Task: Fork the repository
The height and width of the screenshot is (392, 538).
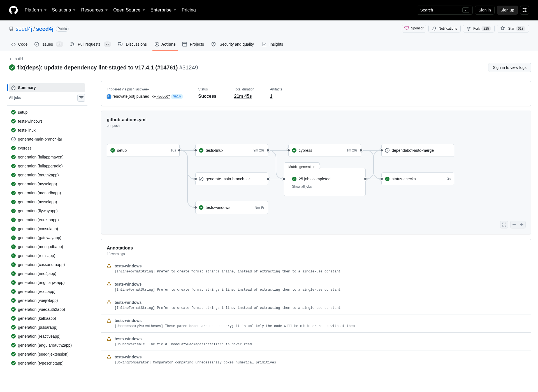Action: coord(479,29)
